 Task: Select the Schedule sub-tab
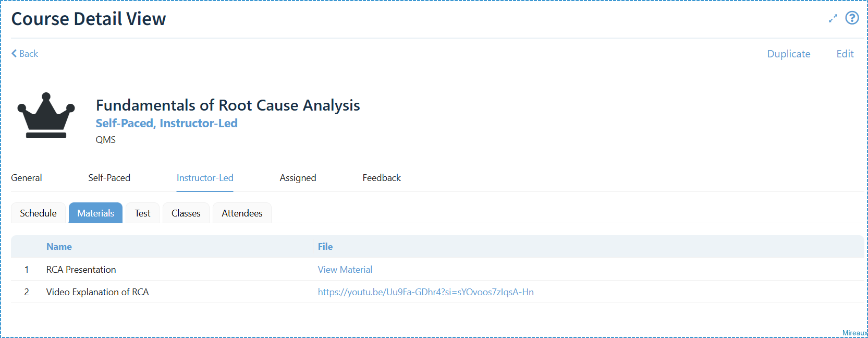tap(38, 213)
